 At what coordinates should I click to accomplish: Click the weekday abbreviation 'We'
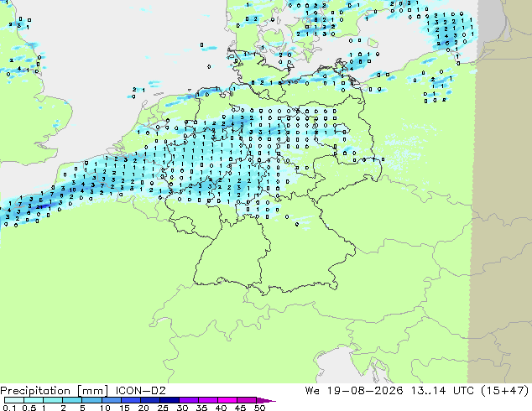point(312,391)
